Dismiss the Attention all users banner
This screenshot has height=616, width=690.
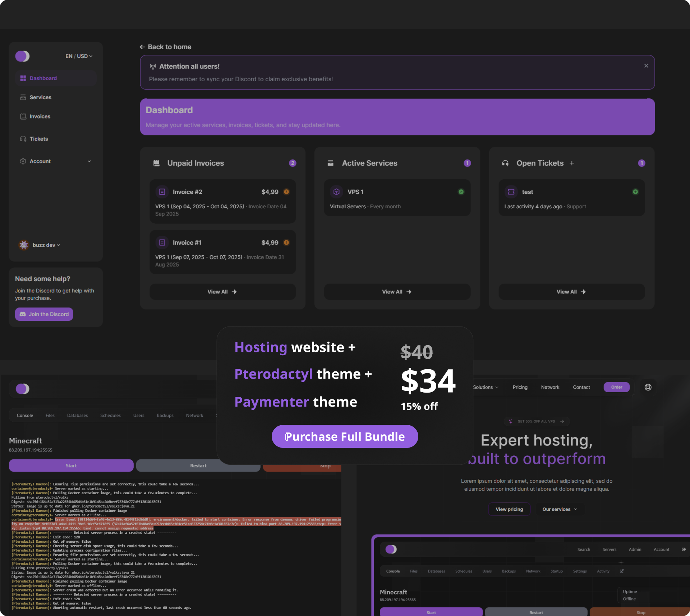(646, 66)
